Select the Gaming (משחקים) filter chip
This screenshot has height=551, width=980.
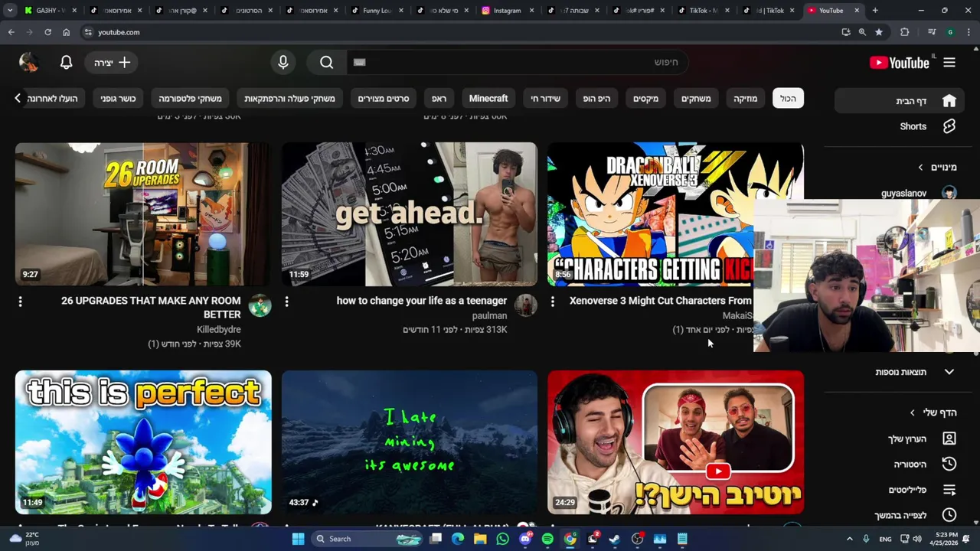[696, 99]
